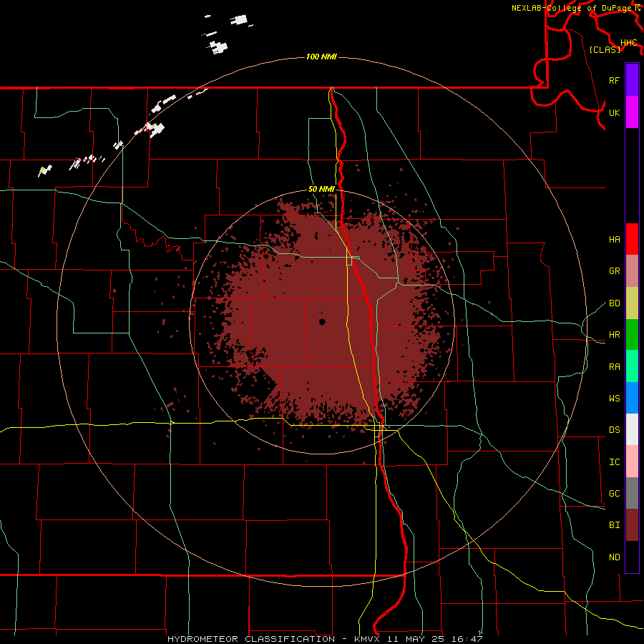The height and width of the screenshot is (644, 644).
Task: Click the dark green HR legend swatch
Action: 632,334
